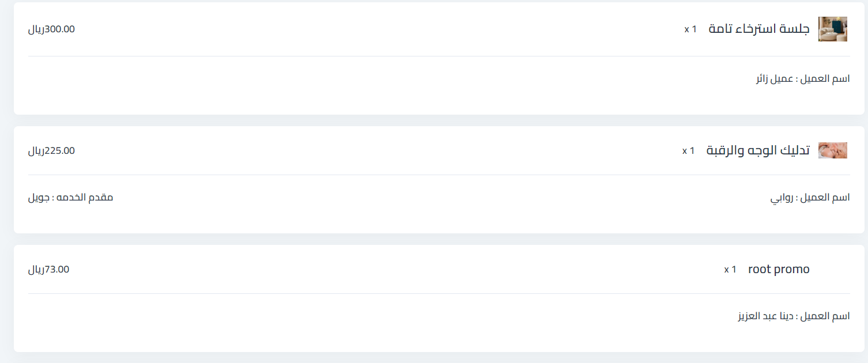This screenshot has width=868, height=363.
Task: Open the تدليك الوجه والرقبة service thumbnail
Action: (x=833, y=150)
